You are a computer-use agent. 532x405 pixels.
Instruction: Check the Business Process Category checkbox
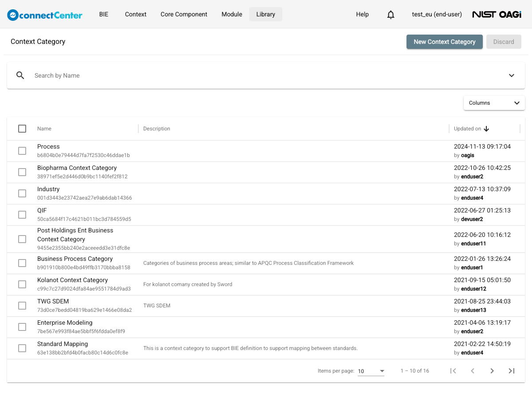tap(22, 263)
